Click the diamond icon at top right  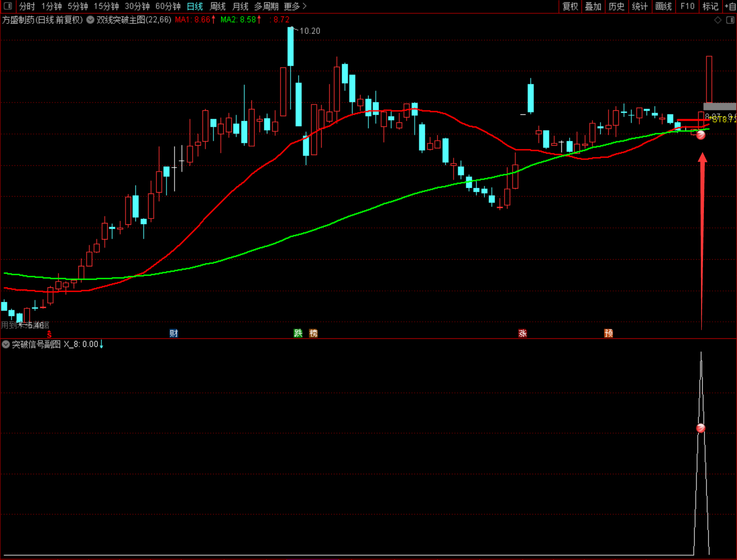point(718,20)
